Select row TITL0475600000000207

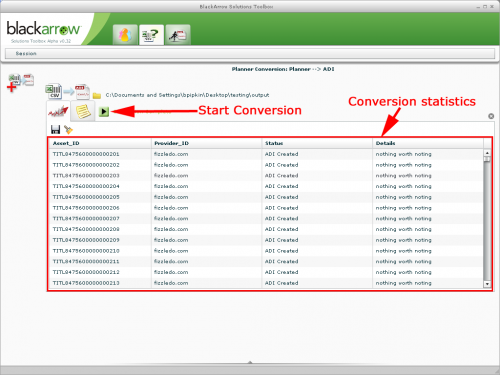click(x=266, y=219)
